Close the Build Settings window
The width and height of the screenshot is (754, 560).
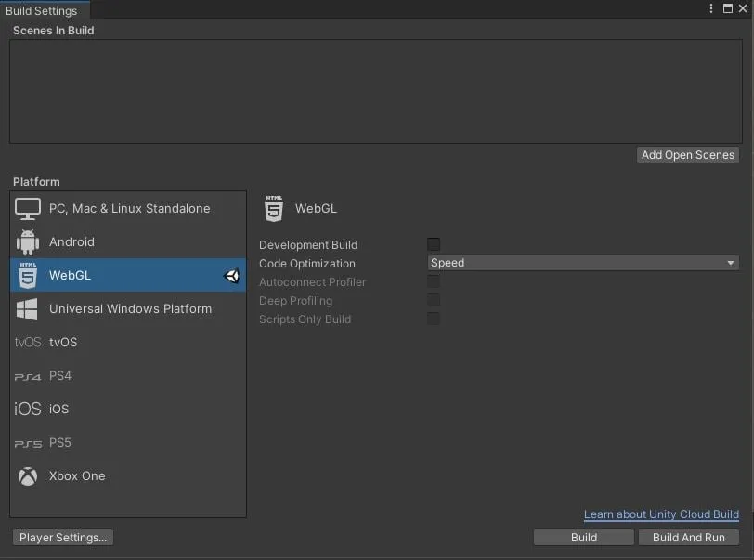coord(743,8)
